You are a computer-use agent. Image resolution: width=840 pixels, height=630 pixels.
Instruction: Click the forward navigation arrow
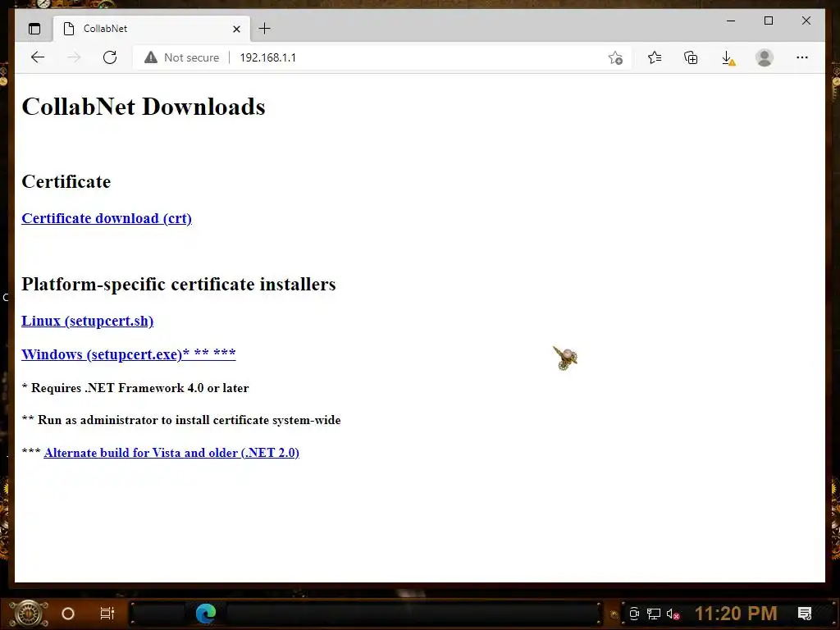tap(74, 57)
